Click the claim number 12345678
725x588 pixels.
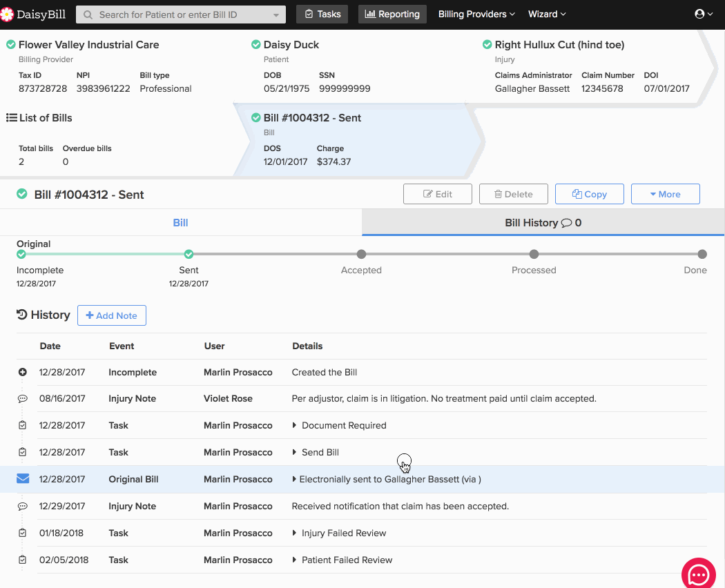[602, 89]
